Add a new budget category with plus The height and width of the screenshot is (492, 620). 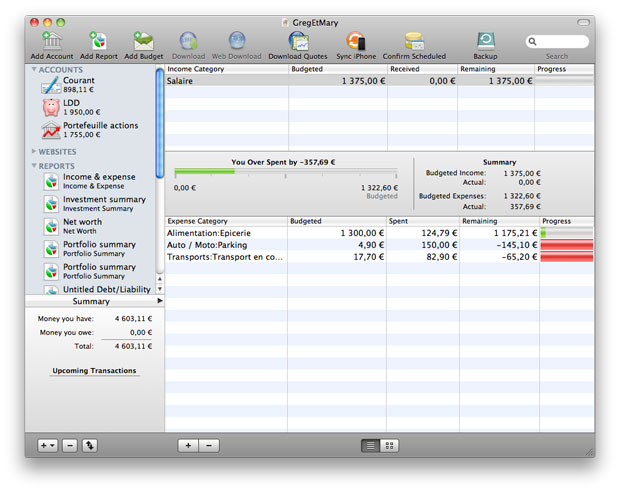point(188,446)
